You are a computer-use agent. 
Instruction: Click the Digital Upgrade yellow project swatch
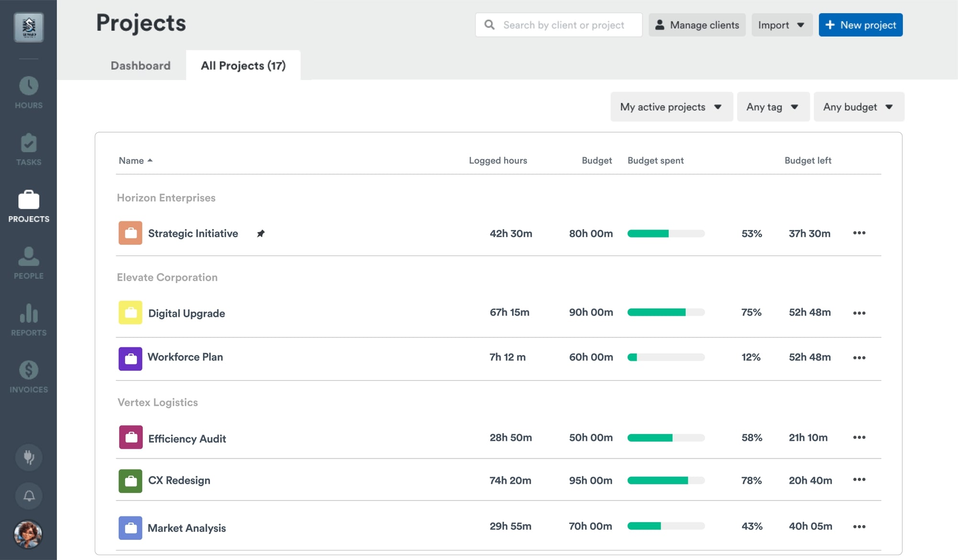click(130, 312)
